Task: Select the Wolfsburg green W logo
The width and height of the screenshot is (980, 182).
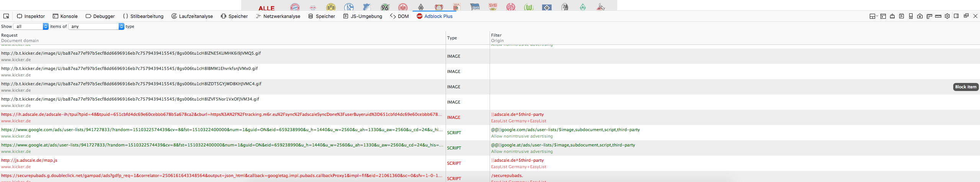Action: (529, 7)
